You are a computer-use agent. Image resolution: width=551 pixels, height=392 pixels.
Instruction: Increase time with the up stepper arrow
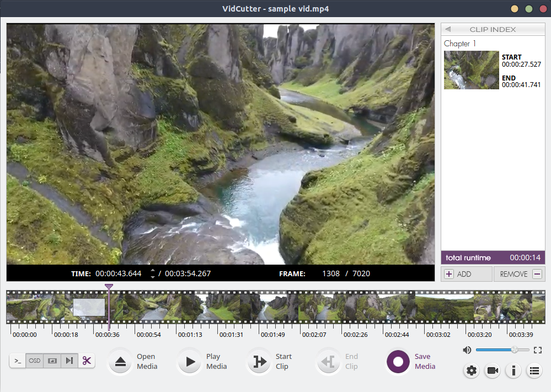coord(152,271)
